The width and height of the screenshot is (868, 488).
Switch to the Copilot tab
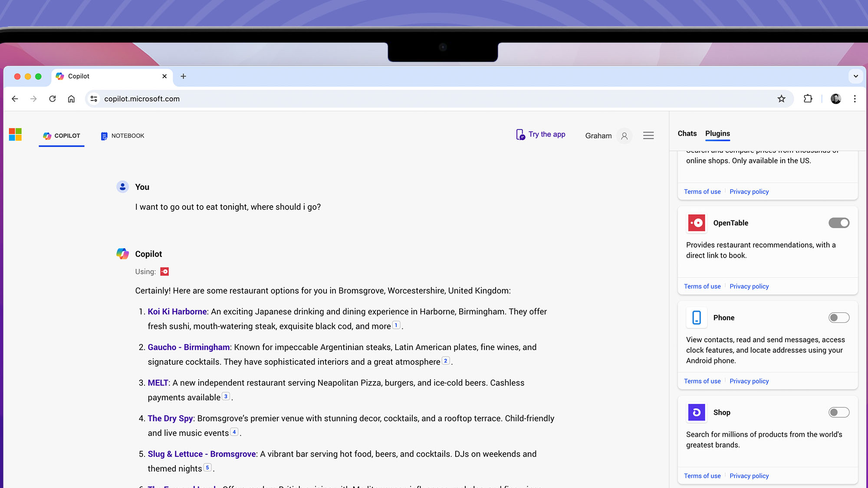tap(62, 136)
